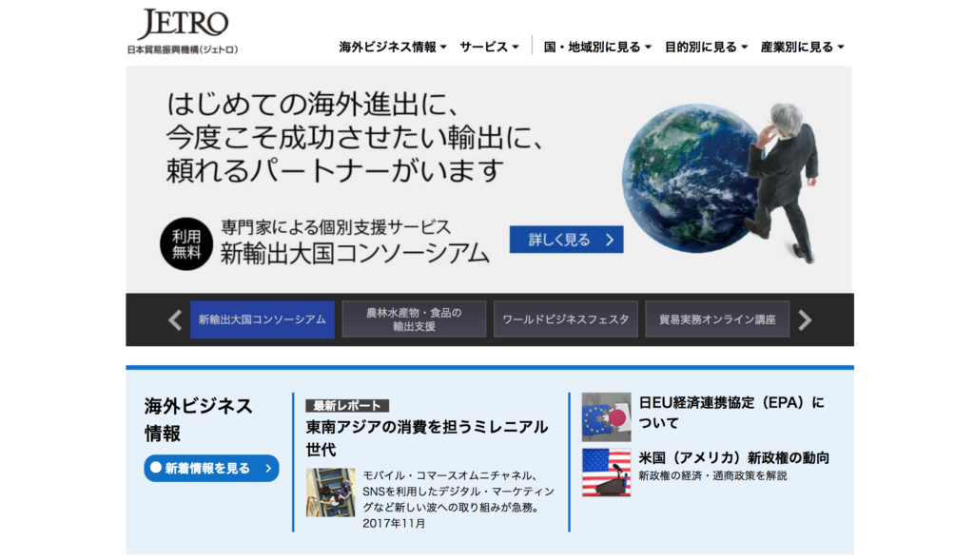Click 専門家による個別支援サービス text
Screen dimensions: 974x560
pos(336,227)
